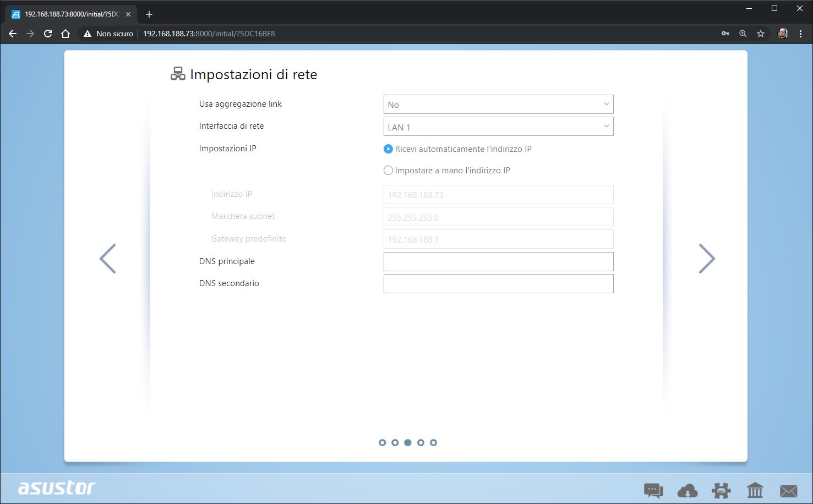Select the 192.168.188.73 browser tab

click(x=69, y=14)
